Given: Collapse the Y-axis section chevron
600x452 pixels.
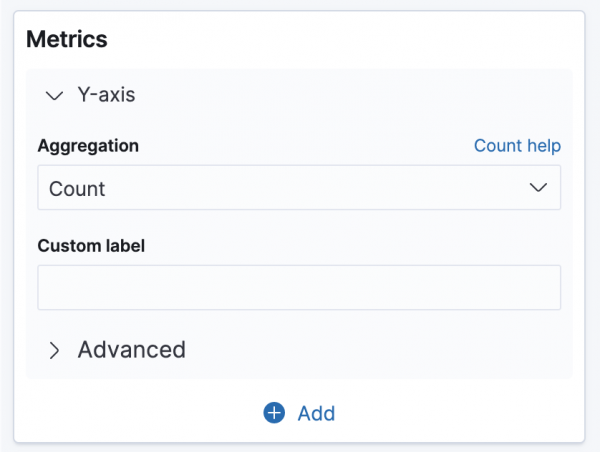Looking at the screenshot, I should pos(54,96).
